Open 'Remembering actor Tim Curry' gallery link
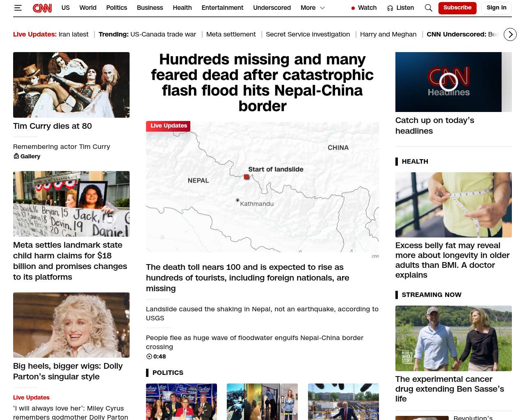The image size is (525, 420). (62, 146)
